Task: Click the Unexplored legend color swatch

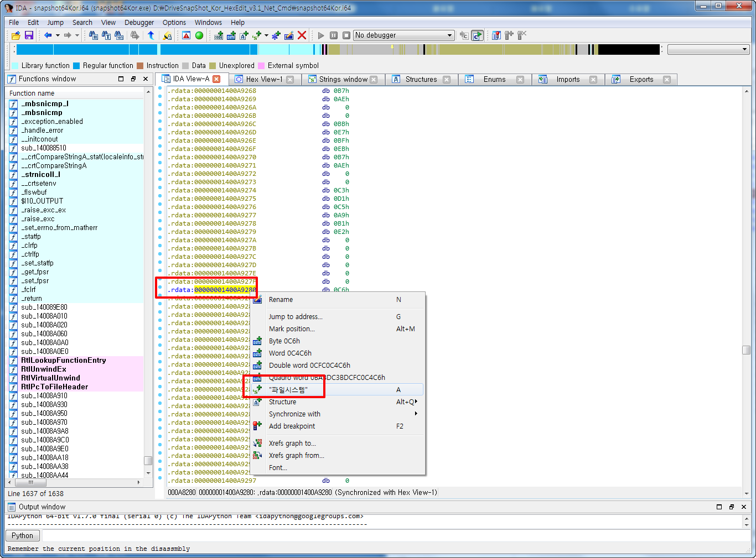Action: click(x=213, y=66)
